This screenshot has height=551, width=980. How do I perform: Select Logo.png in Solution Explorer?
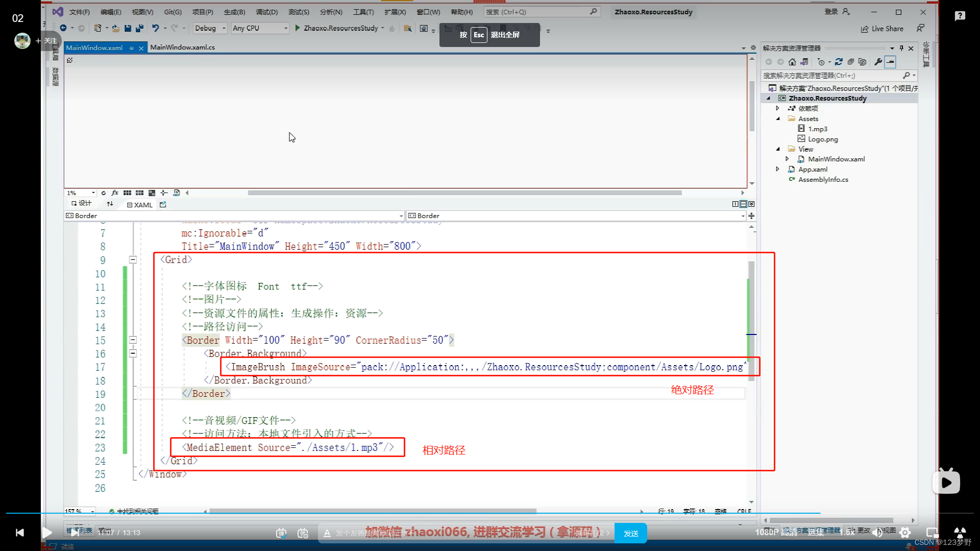coord(823,139)
